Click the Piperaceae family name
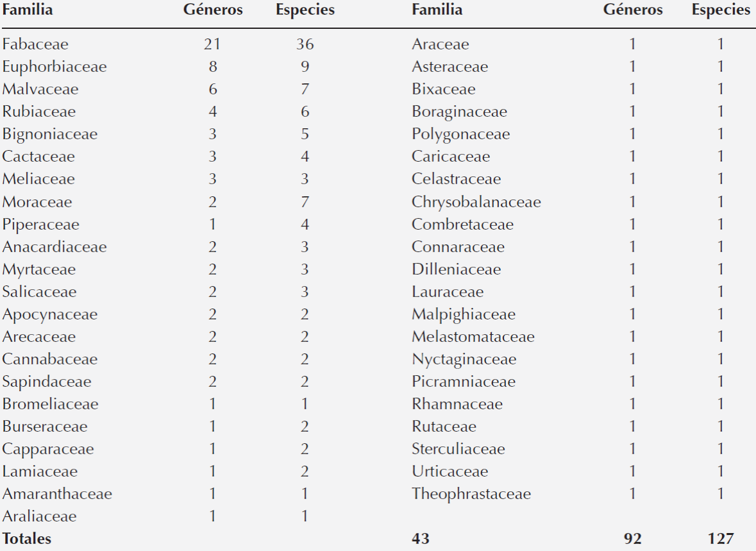756x551 pixels. 41,225
